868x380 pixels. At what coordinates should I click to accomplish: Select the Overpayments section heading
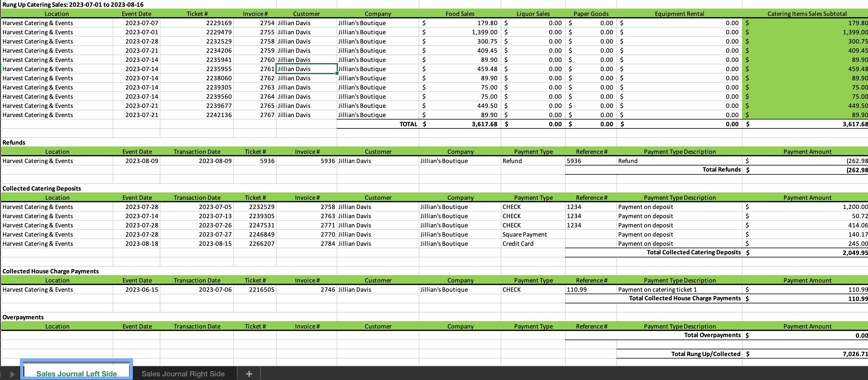tap(23, 317)
